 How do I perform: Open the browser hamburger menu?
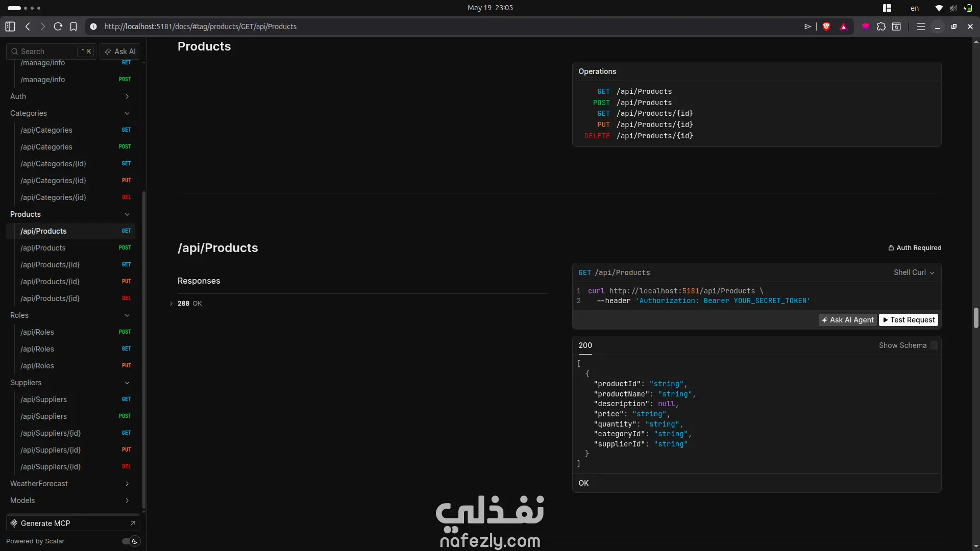coord(921,27)
